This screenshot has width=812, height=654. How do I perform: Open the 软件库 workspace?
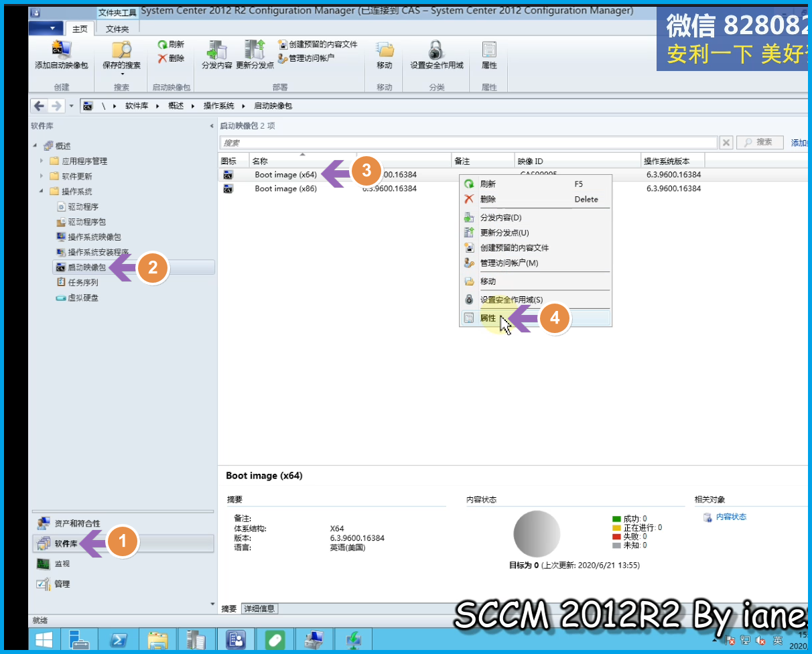pos(124,543)
